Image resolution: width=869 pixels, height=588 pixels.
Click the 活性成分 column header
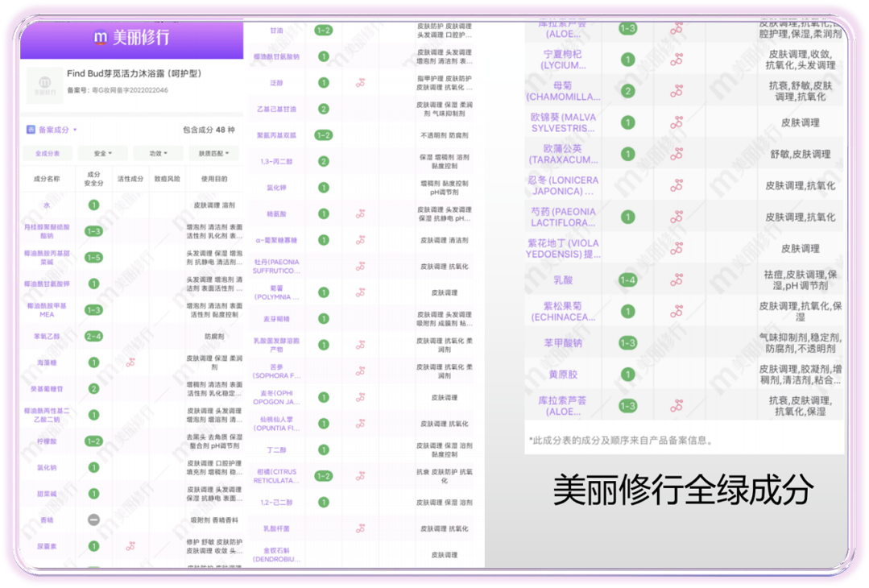point(130,179)
